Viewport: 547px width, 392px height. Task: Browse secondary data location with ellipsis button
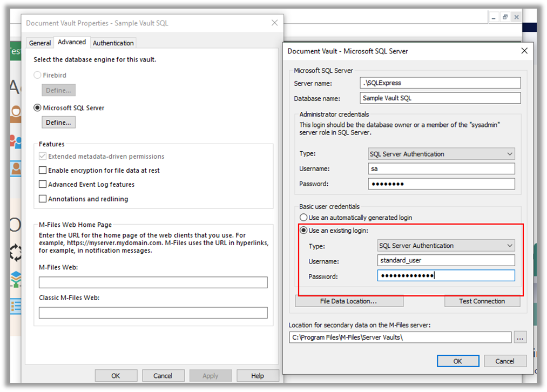[520, 337]
